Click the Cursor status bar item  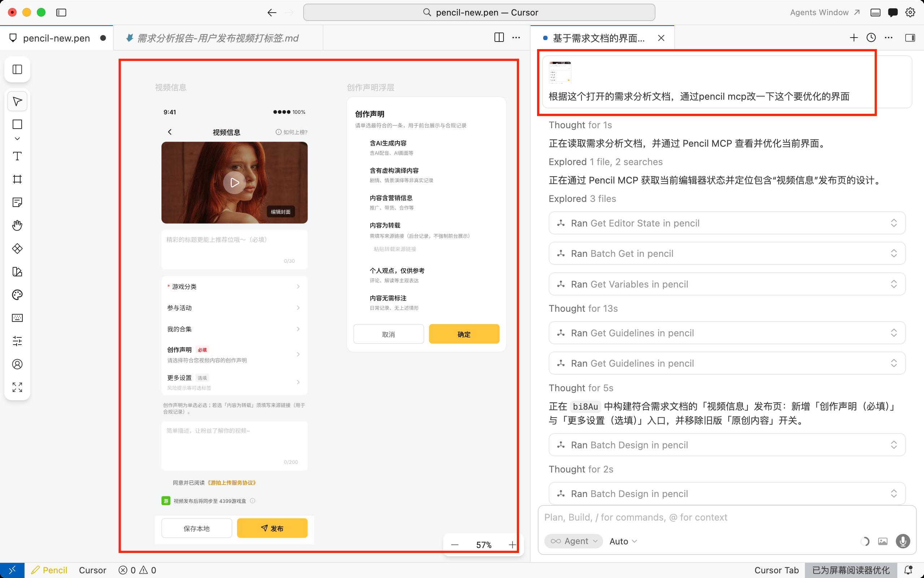tap(92, 570)
